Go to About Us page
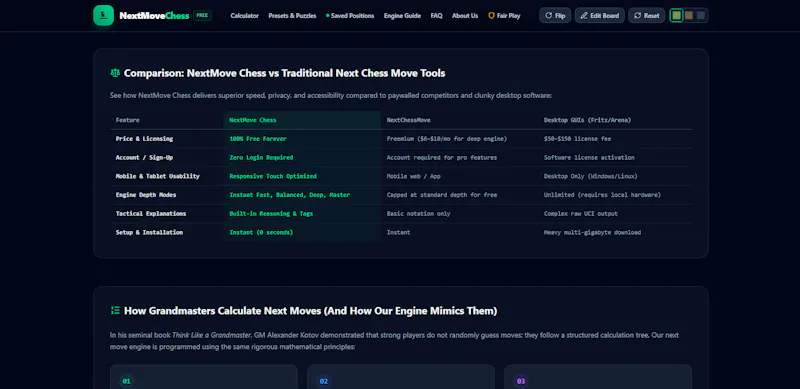The width and height of the screenshot is (800, 389). (465, 16)
